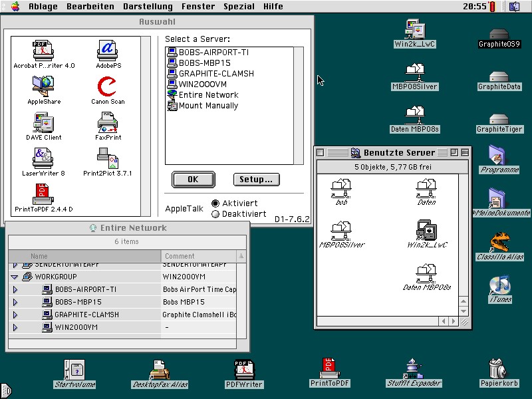Open the Darstellung menu
Viewport: 532px width, 399px height.
[148, 7]
